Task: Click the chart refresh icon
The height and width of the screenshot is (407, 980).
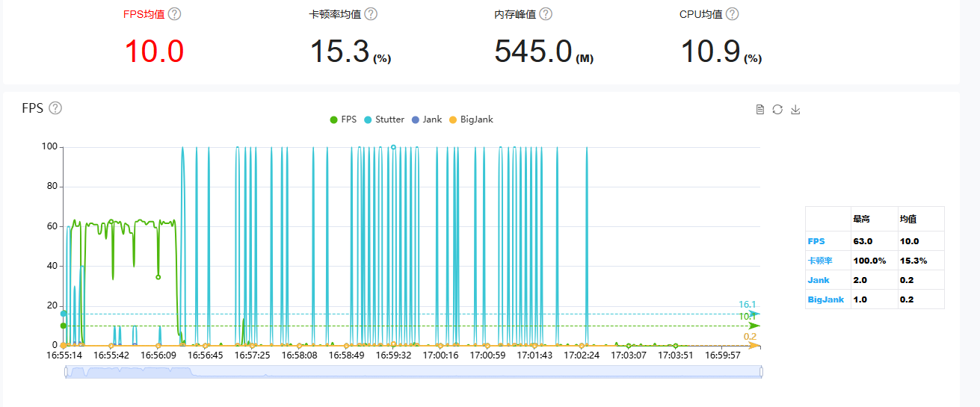Action: (777, 110)
